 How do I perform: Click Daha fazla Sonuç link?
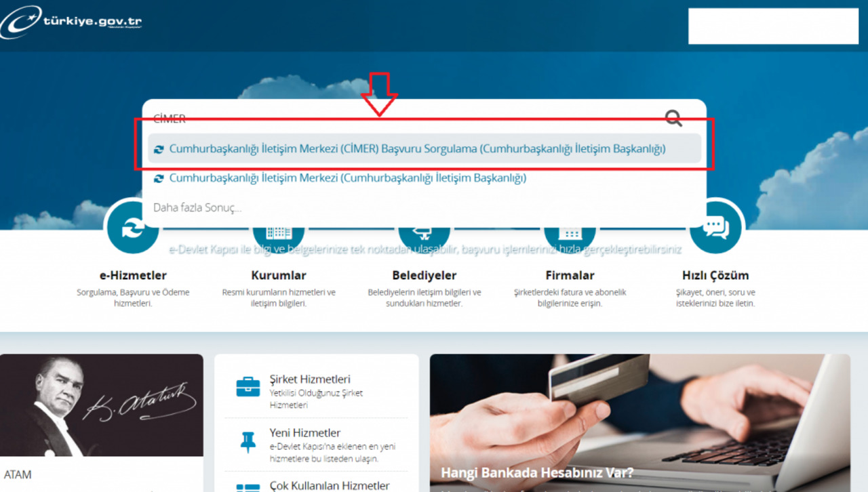pyautogui.click(x=197, y=207)
